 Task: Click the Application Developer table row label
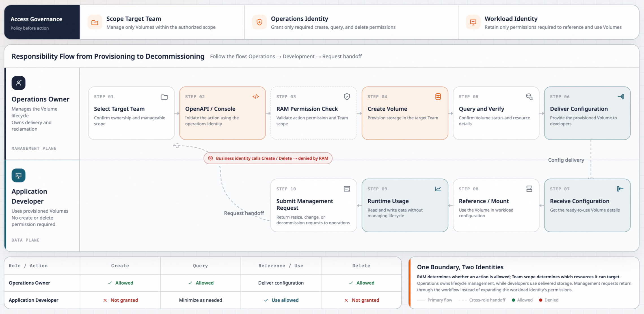click(34, 300)
